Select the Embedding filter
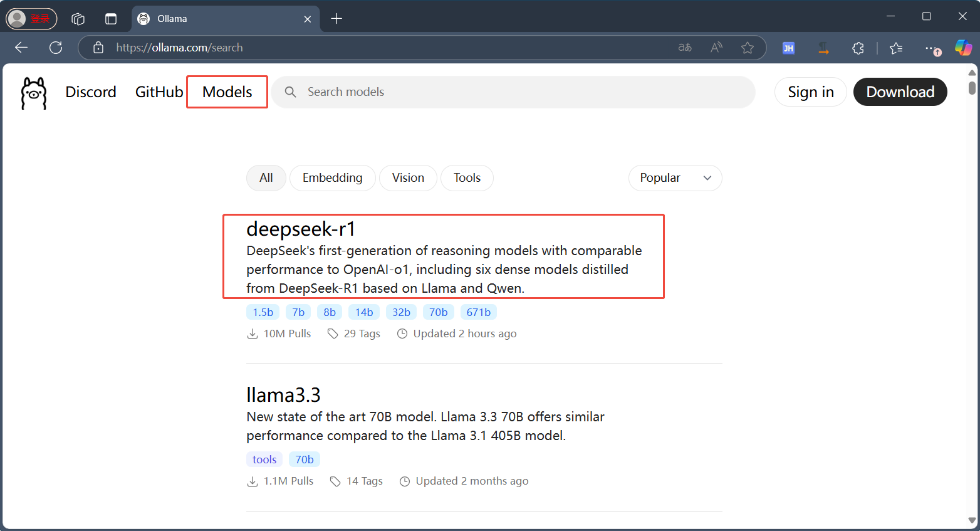Screen dimensions: 980x531 click(332, 178)
